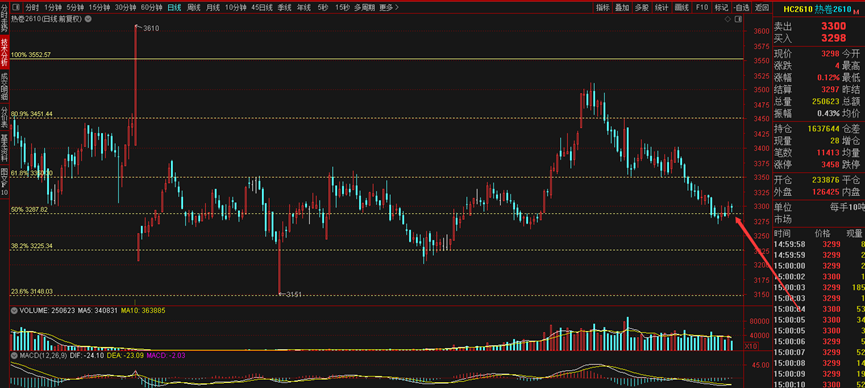Expand the VOLUME panel arrow
Viewport: 865px width, 388px height.
coord(14,310)
